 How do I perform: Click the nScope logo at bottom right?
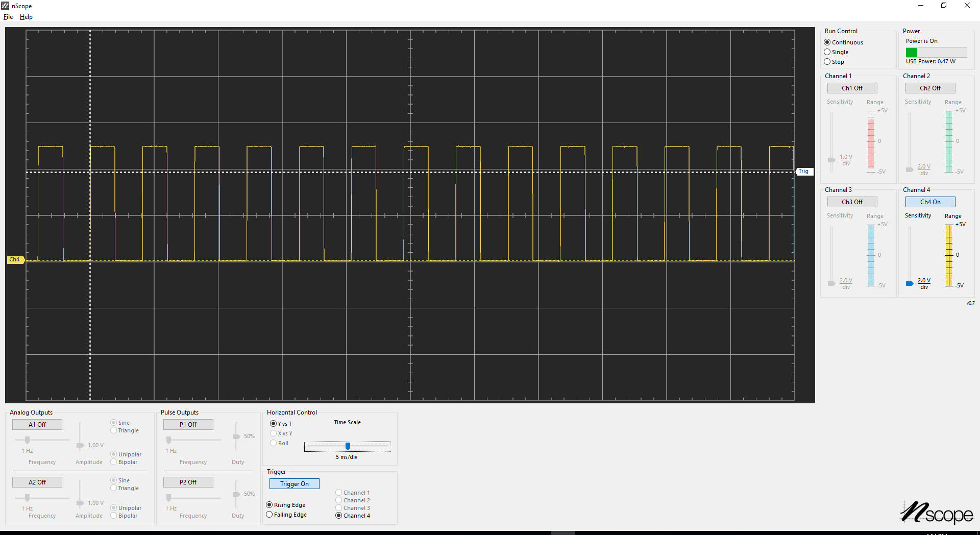point(936,513)
